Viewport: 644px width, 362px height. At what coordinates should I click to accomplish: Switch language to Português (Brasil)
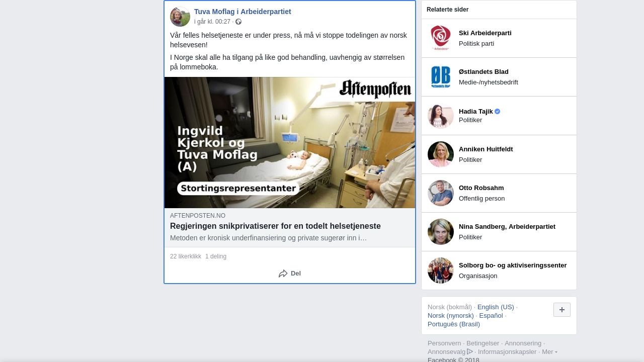[454, 324]
